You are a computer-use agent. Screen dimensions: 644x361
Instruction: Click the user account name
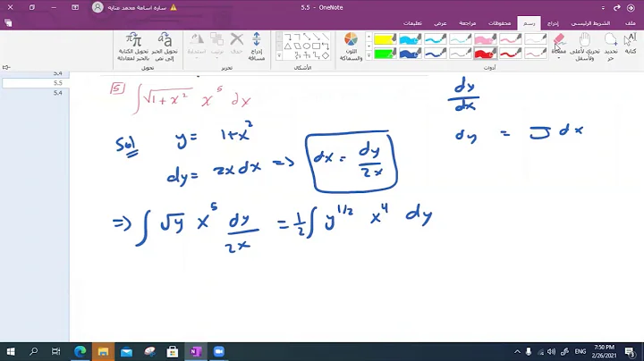click(x=137, y=7)
